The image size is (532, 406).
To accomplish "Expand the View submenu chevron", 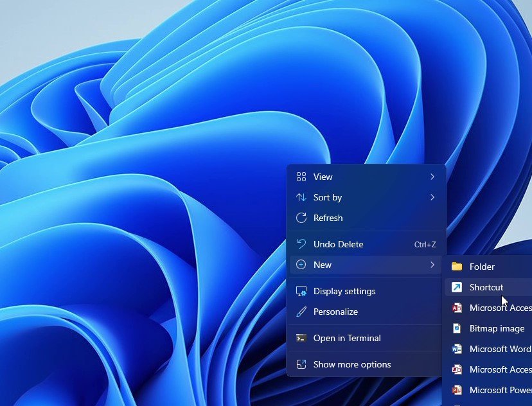I will (433, 176).
